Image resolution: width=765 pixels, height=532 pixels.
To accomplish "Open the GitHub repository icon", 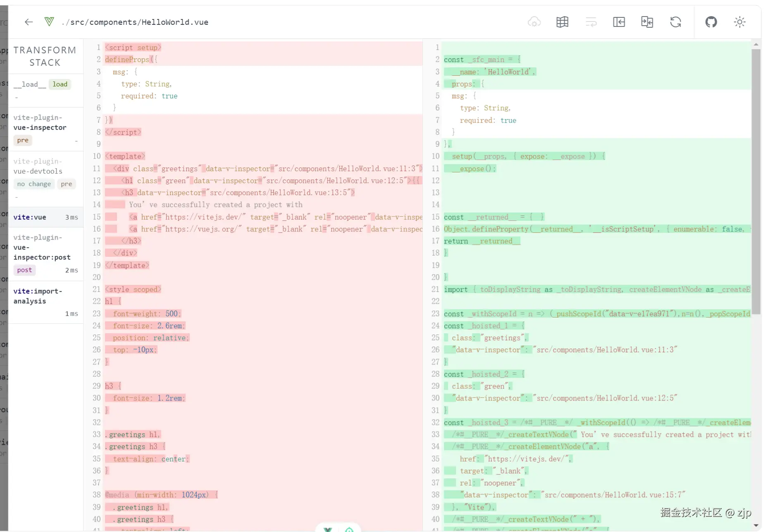I will [x=711, y=22].
